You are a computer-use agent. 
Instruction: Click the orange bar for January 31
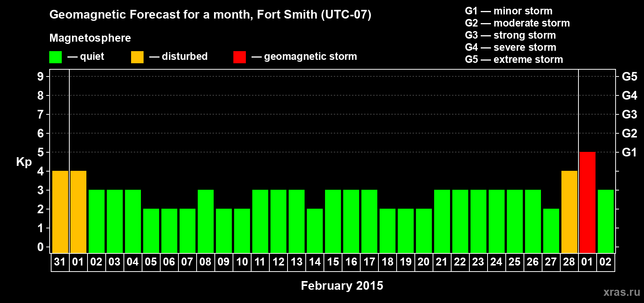[x=60, y=212]
